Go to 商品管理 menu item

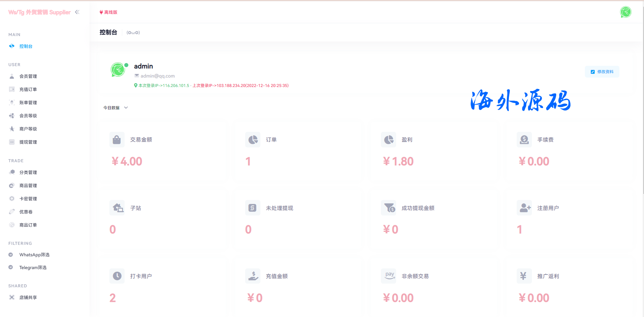pos(28,185)
